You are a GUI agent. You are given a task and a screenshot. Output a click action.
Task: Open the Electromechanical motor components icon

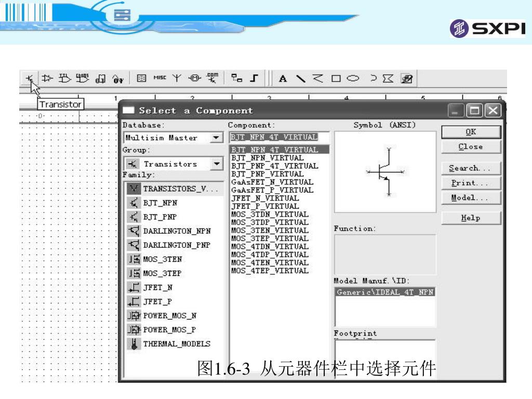point(195,78)
